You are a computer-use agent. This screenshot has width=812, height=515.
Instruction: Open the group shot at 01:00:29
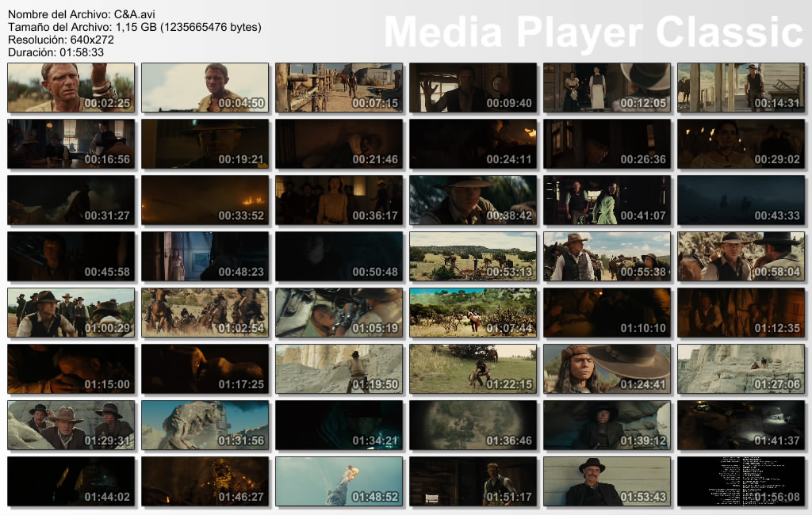click(71, 313)
